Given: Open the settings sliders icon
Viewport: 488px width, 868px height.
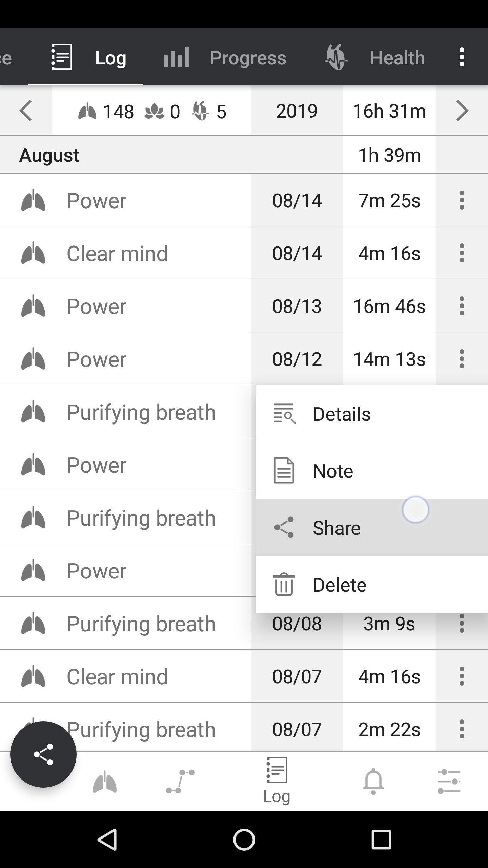Looking at the screenshot, I should point(449,781).
